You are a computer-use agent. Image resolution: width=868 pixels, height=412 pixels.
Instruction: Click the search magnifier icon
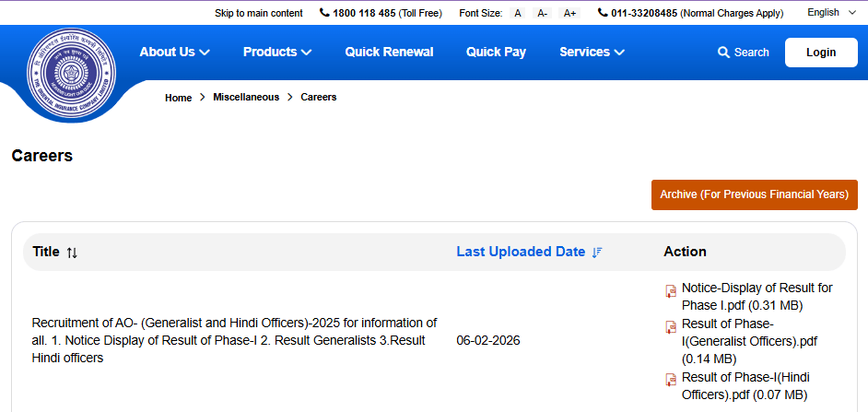[723, 53]
